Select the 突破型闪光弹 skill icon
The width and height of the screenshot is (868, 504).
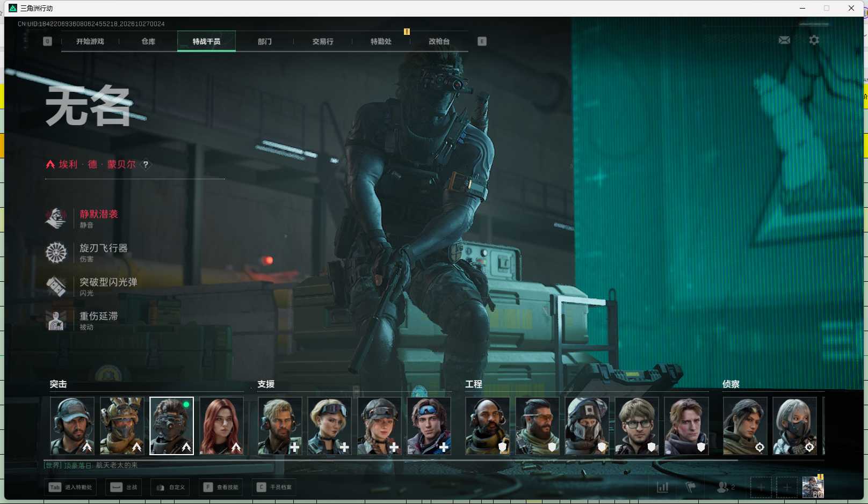pyautogui.click(x=56, y=287)
